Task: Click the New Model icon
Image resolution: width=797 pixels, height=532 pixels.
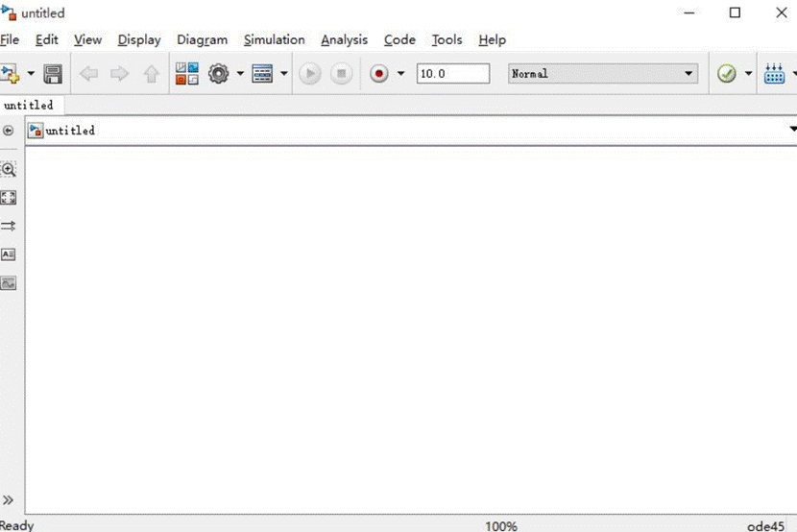Action: click(x=10, y=74)
